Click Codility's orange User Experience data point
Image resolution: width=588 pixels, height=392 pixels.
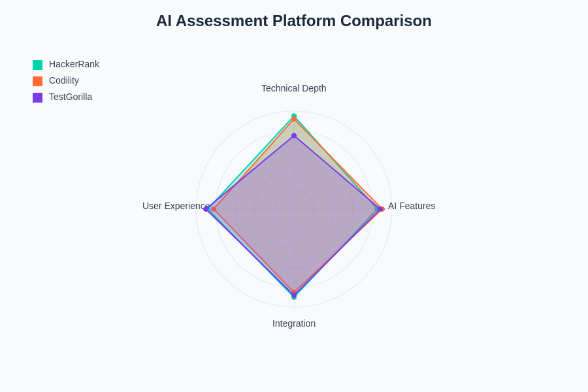(x=214, y=209)
